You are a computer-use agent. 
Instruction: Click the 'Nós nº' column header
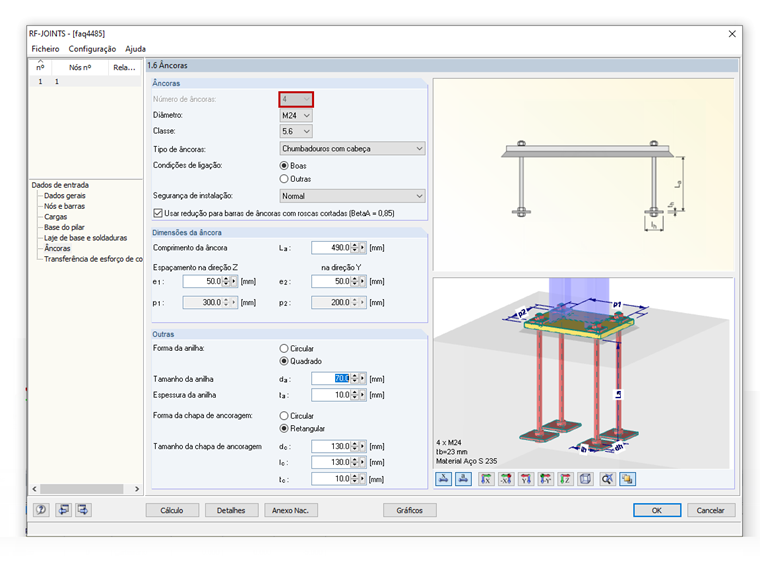[x=80, y=67]
